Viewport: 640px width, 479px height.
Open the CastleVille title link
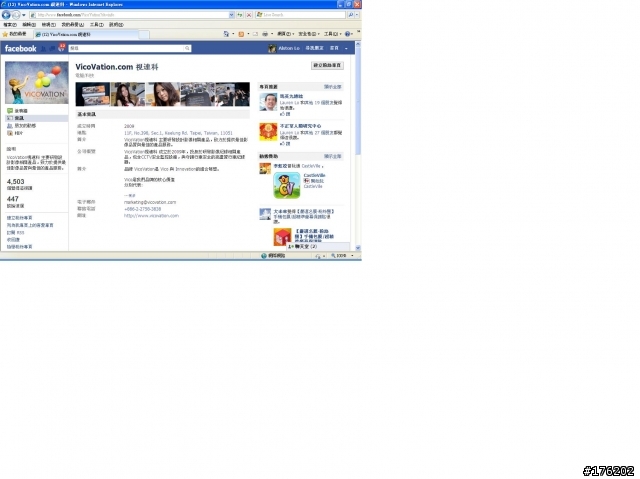[x=314, y=175]
